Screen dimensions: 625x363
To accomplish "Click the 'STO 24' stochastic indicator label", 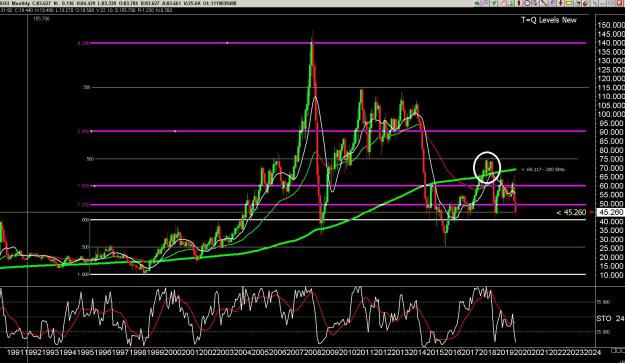I will click(x=610, y=318).
